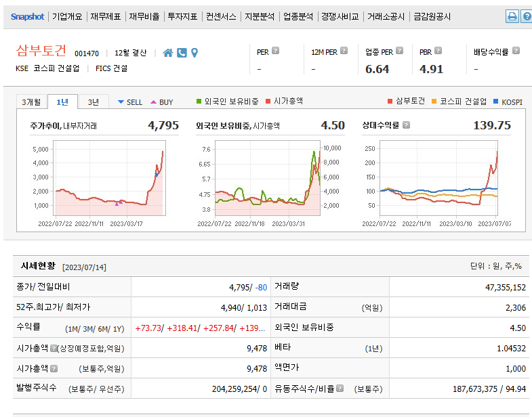
Task: Open help icon beside 시가총액 보통주
Action: pos(54,368)
